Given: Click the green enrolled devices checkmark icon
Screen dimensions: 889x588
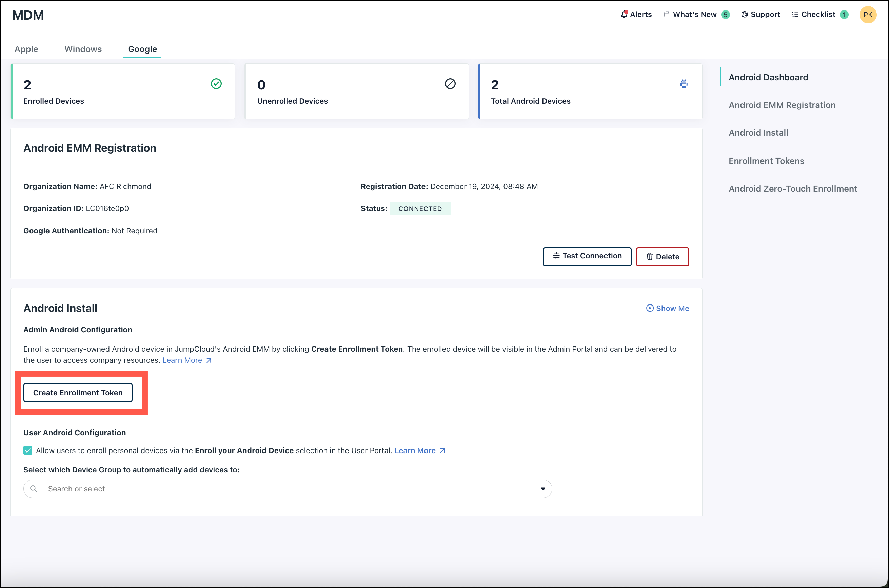Looking at the screenshot, I should point(216,84).
